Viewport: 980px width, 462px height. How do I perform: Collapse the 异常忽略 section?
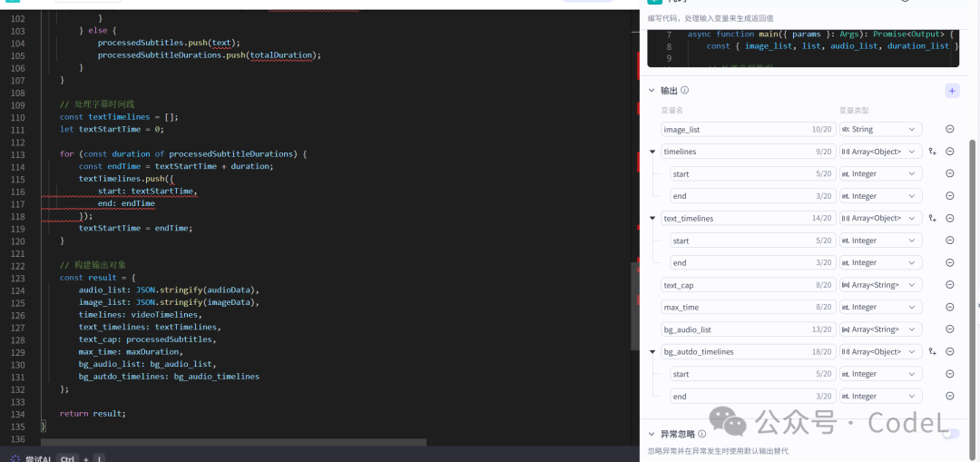click(652, 434)
